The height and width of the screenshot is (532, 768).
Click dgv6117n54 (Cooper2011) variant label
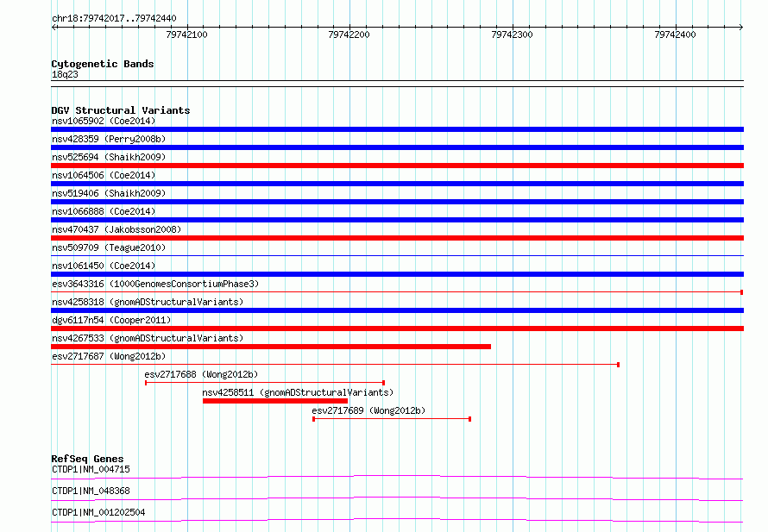coord(111,320)
